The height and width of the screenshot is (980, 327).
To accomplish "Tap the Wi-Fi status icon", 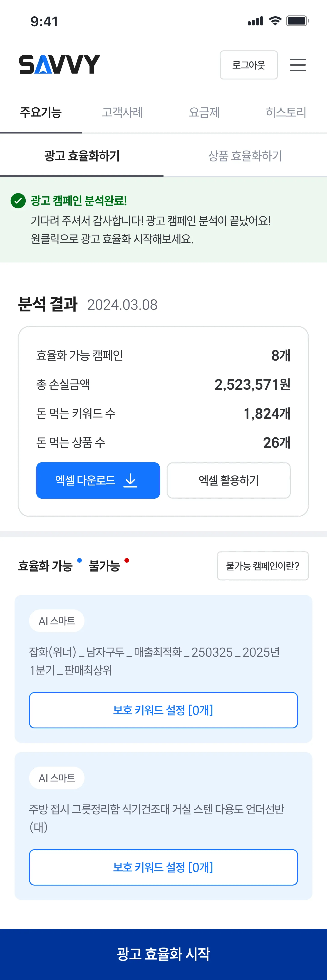I will tap(275, 21).
